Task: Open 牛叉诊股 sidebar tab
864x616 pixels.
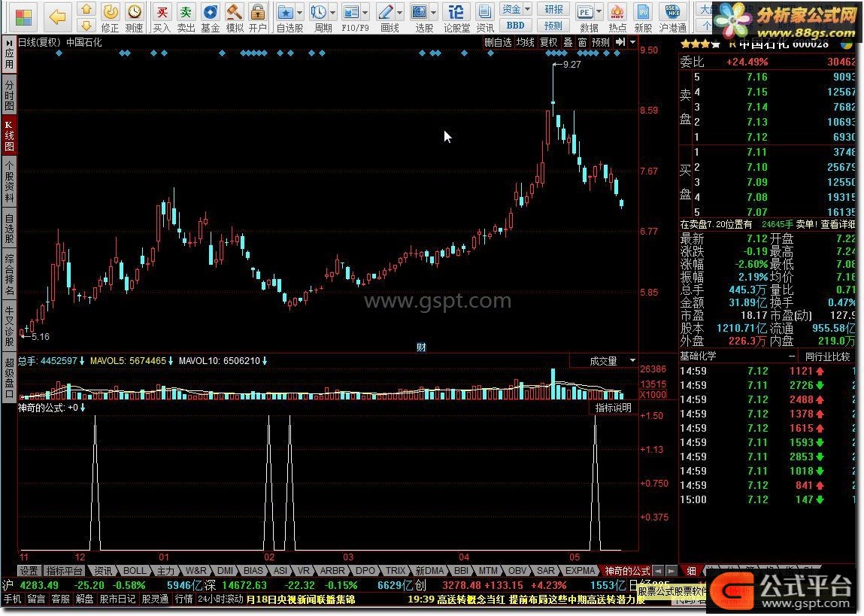Action: pos(9,326)
